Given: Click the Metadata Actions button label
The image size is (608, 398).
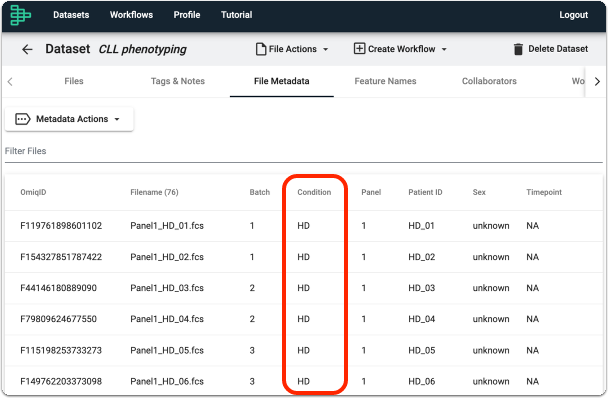Looking at the screenshot, I should point(72,119).
